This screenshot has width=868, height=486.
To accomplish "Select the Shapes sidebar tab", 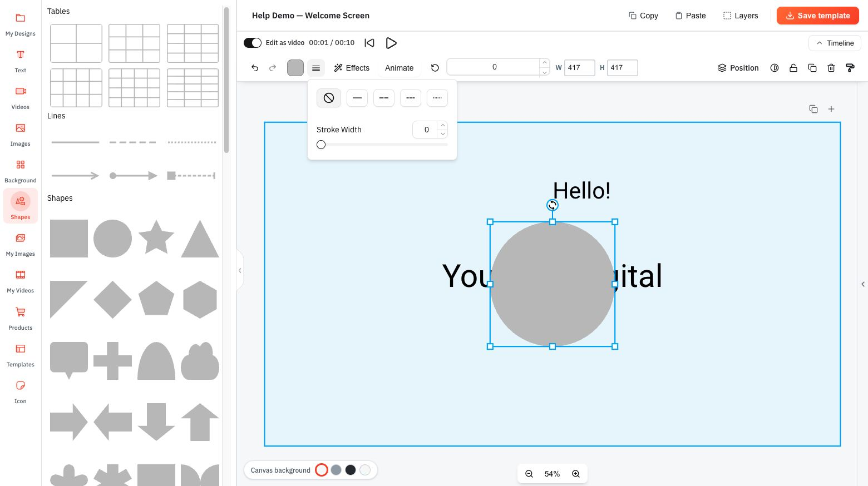I will point(21,206).
